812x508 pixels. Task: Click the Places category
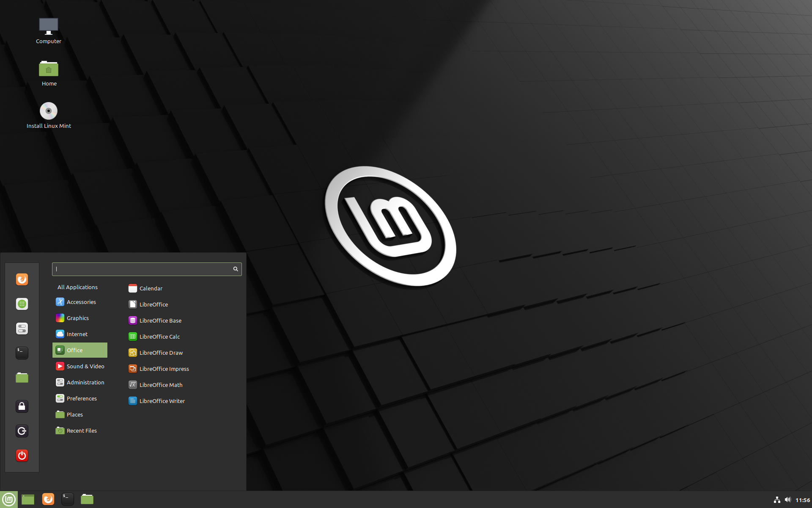pos(74,414)
